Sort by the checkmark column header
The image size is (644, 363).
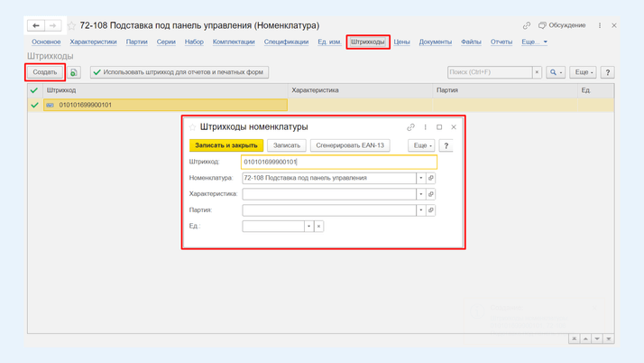[35, 90]
